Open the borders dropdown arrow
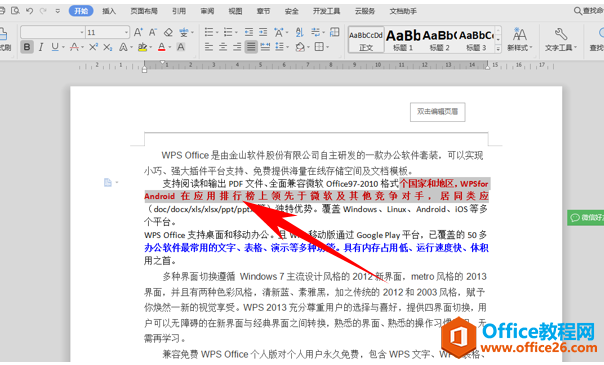The width and height of the screenshot is (604, 365). pyautogui.click(x=328, y=47)
